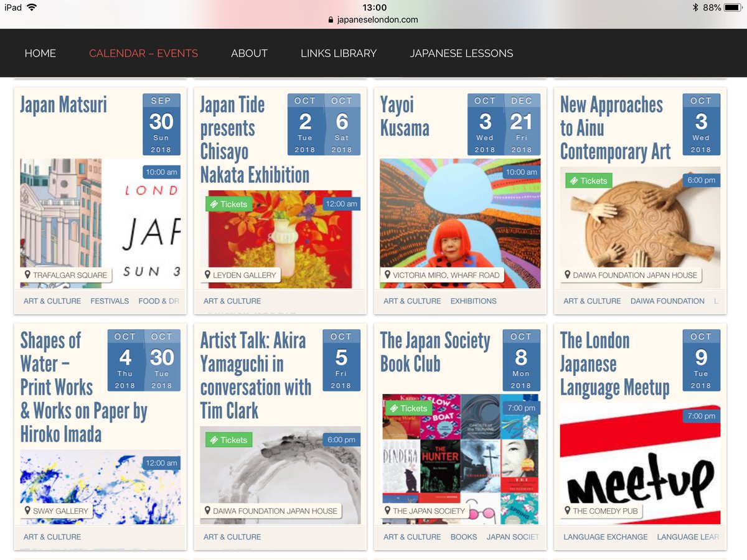Click THE JAPAN SOCIETY location tag

(425, 511)
